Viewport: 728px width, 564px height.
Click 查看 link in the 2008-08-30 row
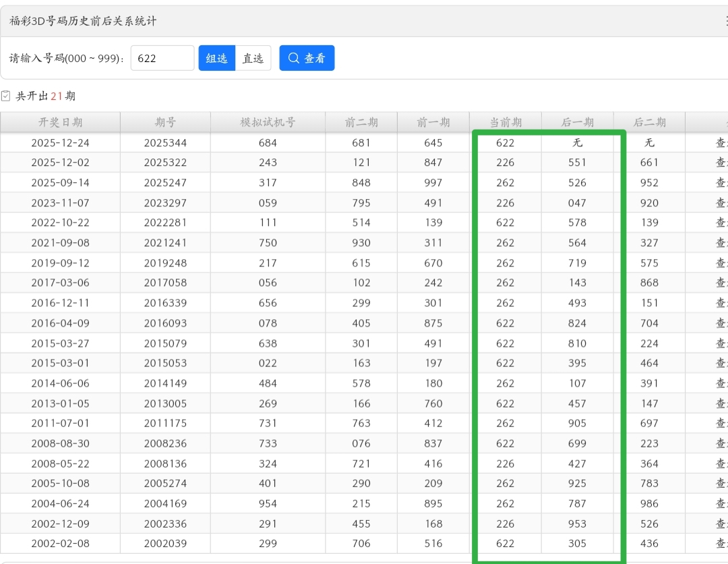click(x=721, y=444)
